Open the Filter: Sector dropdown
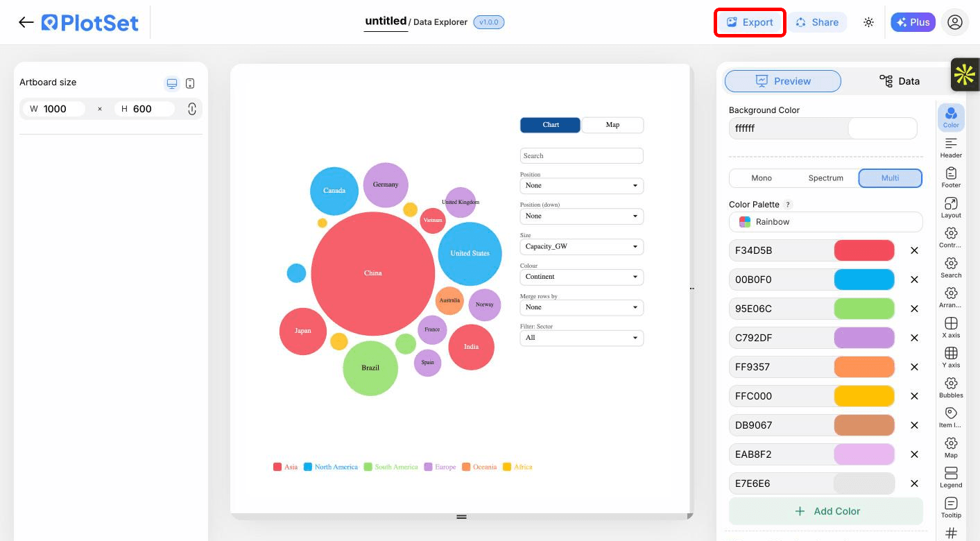 point(582,338)
